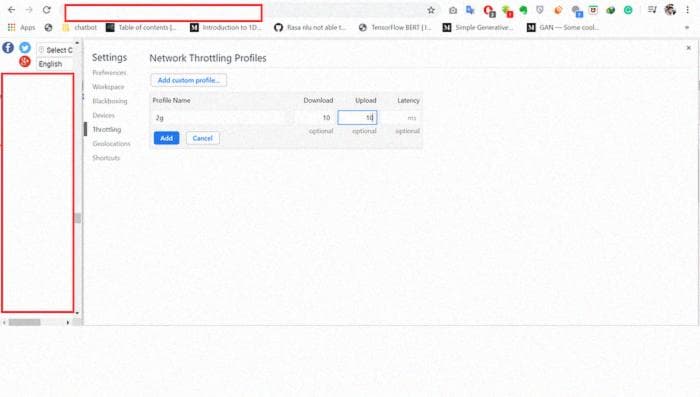The image size is (700, 397).
Task: Share on Facebook icon
Action: [x=8, y=48]
